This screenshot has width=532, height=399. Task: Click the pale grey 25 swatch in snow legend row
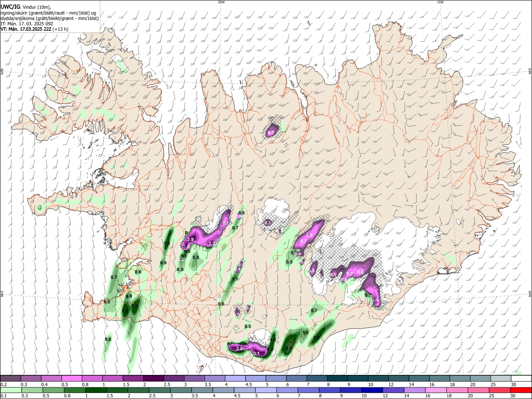pyautogui.click(x=501, y=379)
